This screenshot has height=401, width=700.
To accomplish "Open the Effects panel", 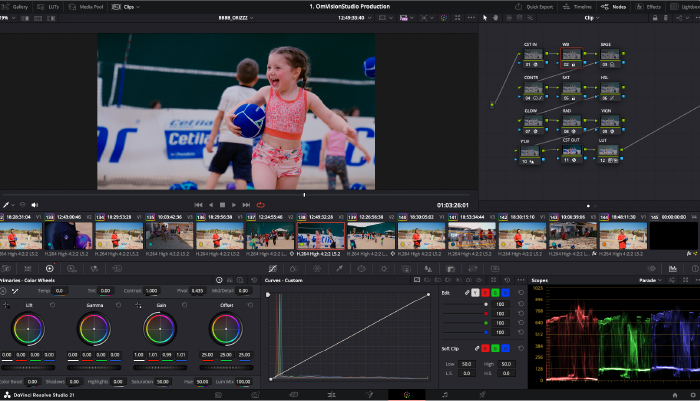I will click(x=648, y=7).
